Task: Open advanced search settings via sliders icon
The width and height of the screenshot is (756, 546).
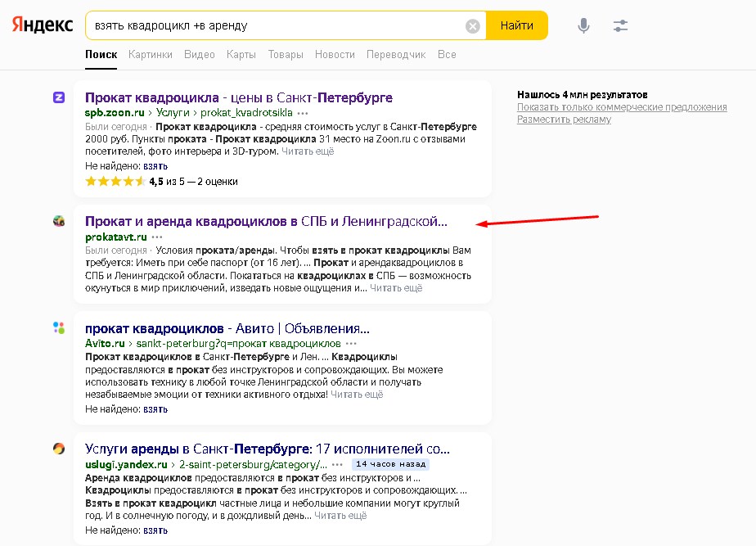Action: pos(619,25)
